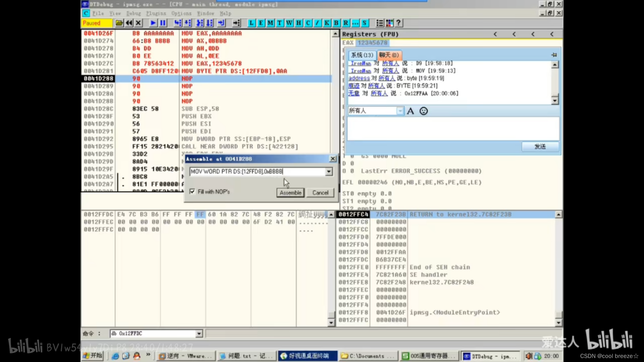Show Memory map with the M button
The height and width of the screenshot is (362, 644).
[270, 23]
